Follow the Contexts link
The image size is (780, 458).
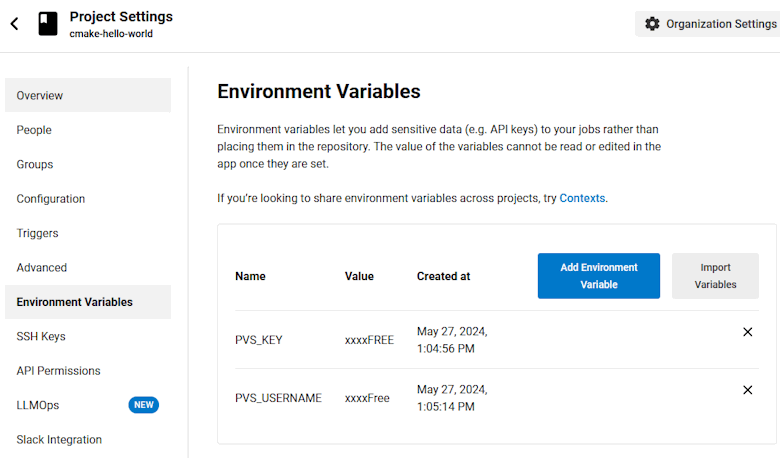pyautogui.click(x=582, y=198)
